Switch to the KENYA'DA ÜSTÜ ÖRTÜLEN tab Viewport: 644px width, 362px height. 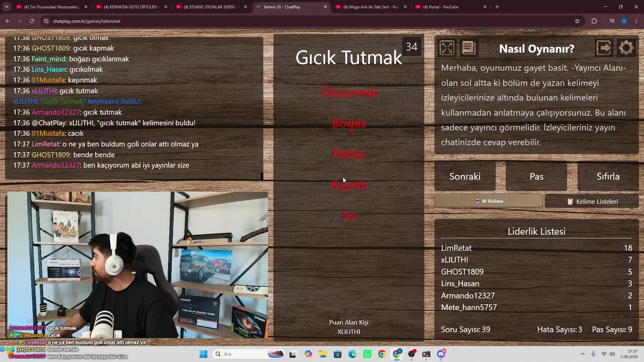pos(130,7)
